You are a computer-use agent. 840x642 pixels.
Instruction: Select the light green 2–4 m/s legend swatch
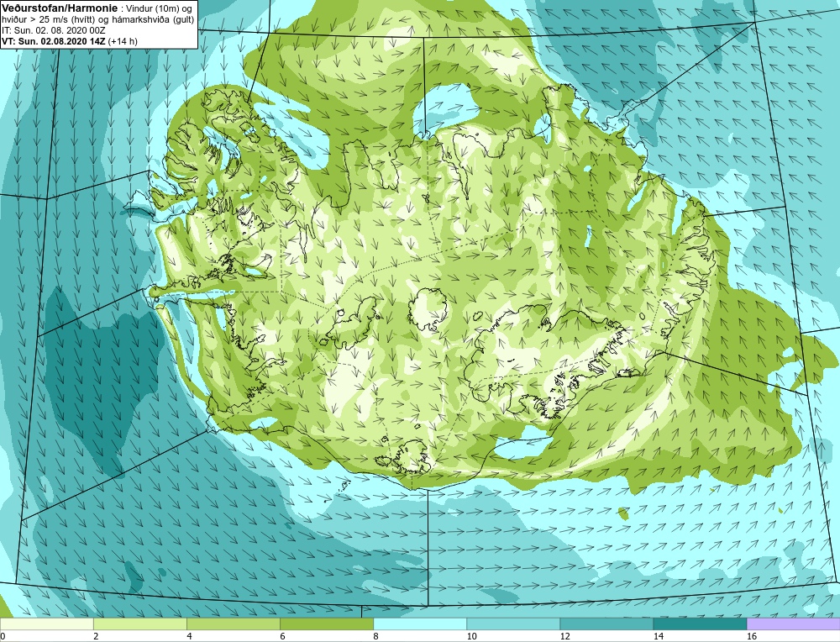coord(139,624)
